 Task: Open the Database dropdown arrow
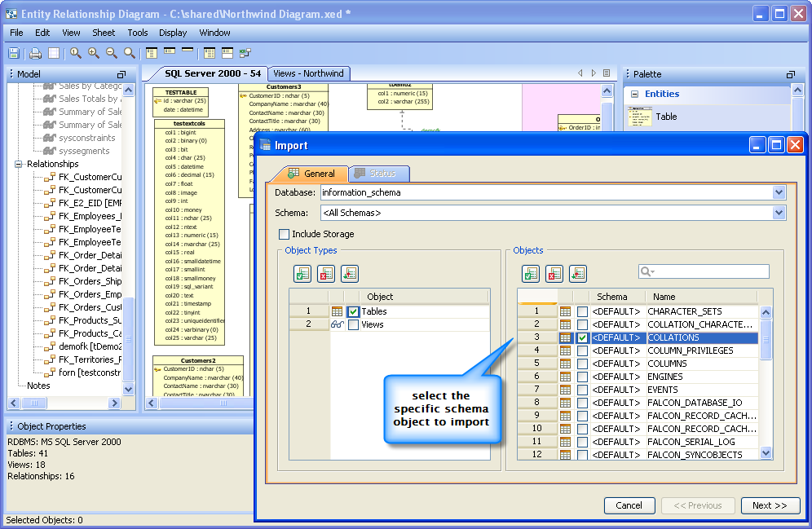779,192
